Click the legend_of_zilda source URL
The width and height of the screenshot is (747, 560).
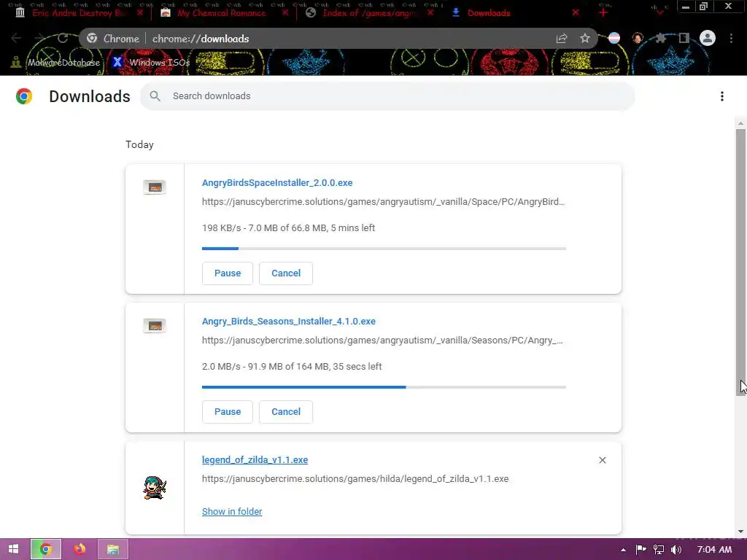pos(355,479)
